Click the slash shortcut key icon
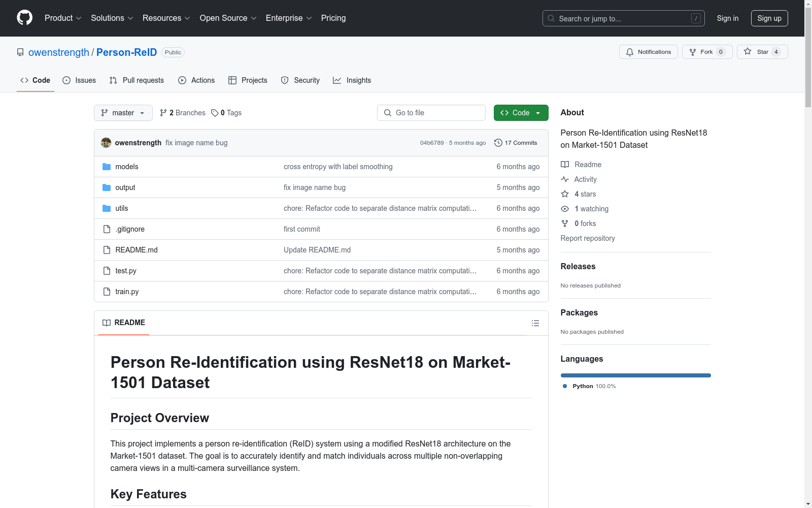 696,18
